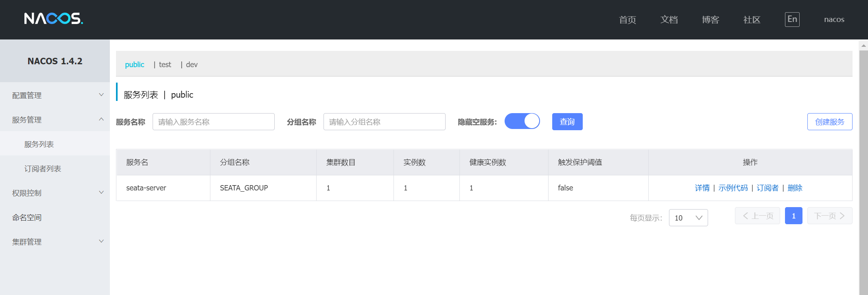Open 订阅者列表 in the sidebar
Image resolution: width=868 pixels, height=295 pixels.
pos(55,168)
